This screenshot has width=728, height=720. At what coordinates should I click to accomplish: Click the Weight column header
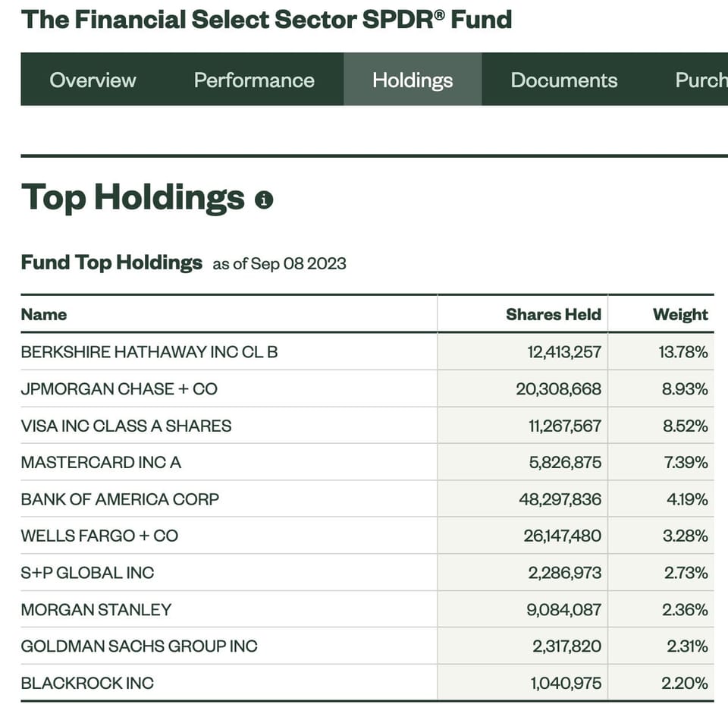pyautogui.click(x=679, y=315)
